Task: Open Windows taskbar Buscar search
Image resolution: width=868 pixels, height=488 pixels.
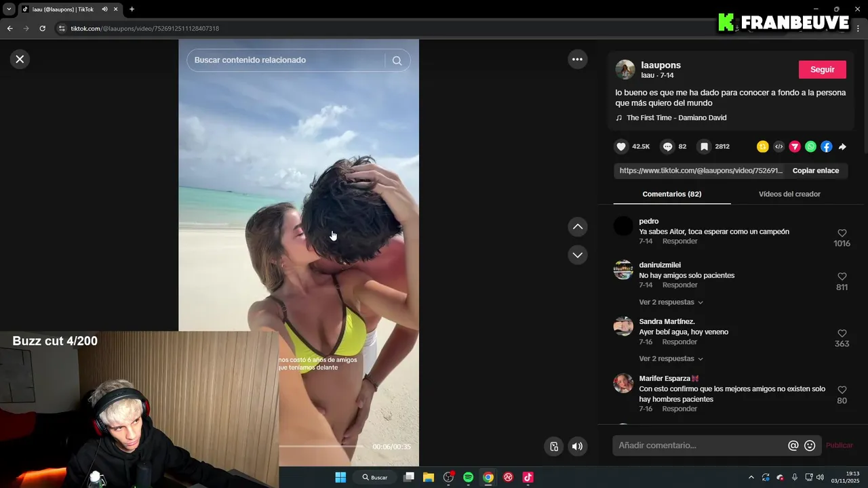Action: click(x=374, y=477)
